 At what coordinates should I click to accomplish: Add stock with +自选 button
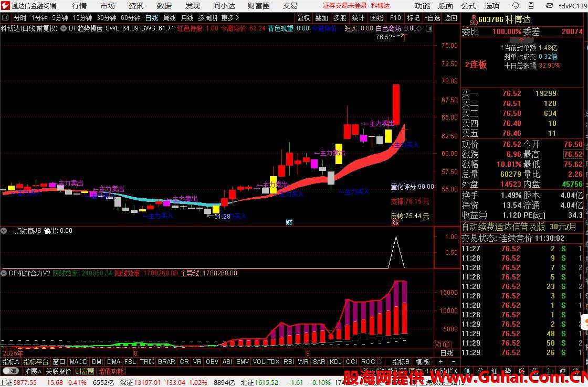pos(433,18)
